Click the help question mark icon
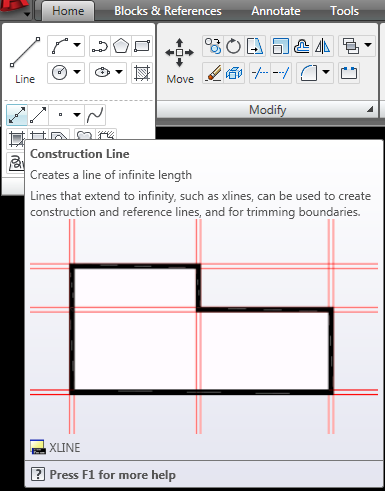Screen dimensions: 385x491 click(38, 474)
